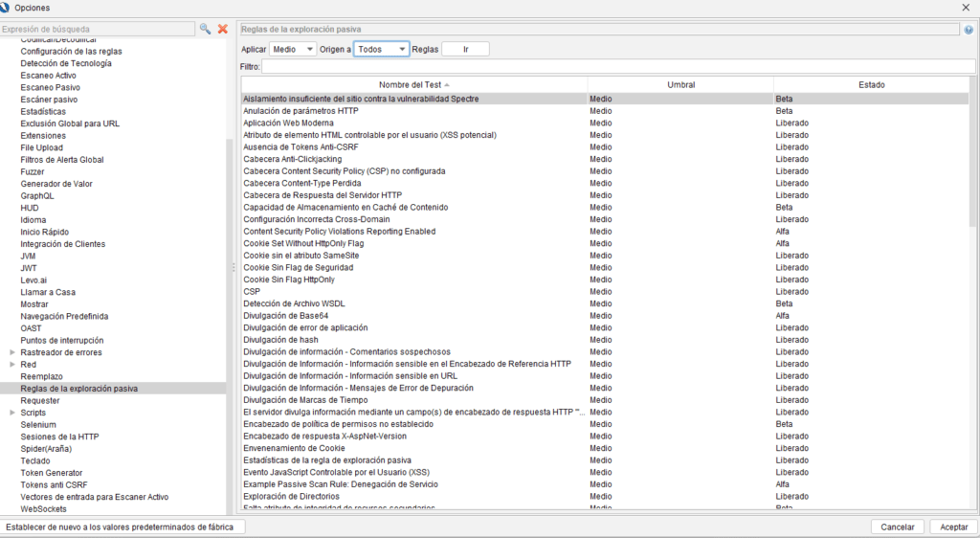The width and height of the screenshot is (980, 538).
Task: Click the Aceptar button
Action: (953, 527)
